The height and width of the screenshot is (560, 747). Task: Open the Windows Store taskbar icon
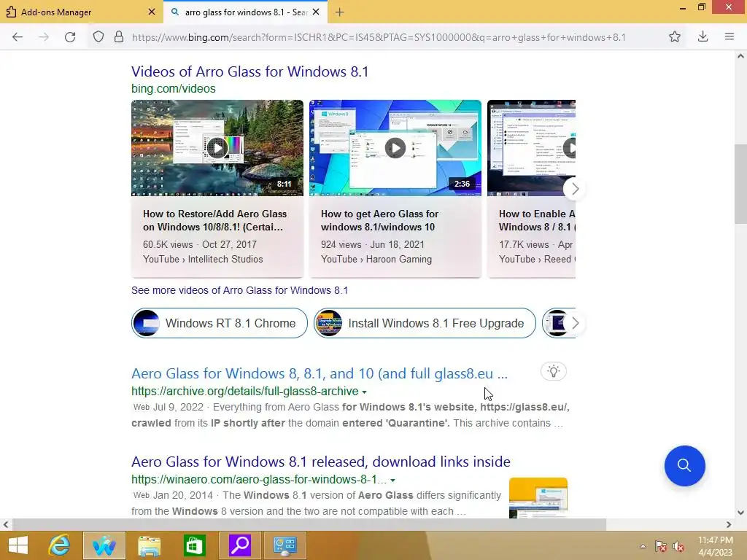click(194, 545)
